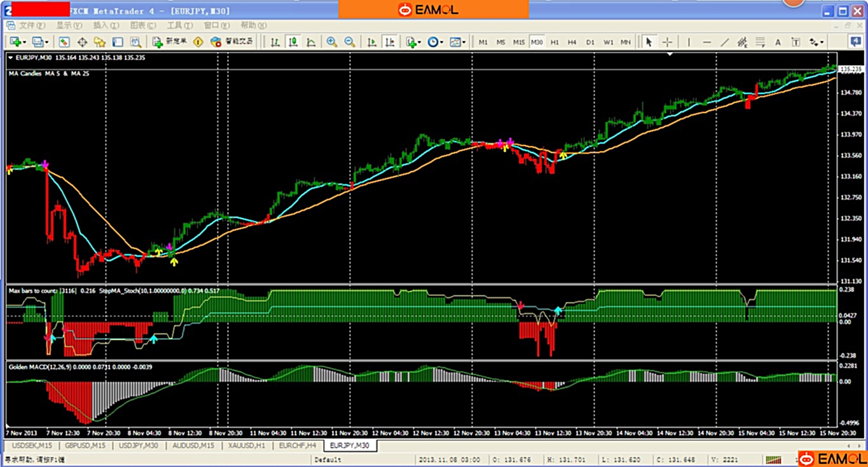Select the M30 timeframe
This screenshot has width=868, height=467.
[537, 42]
